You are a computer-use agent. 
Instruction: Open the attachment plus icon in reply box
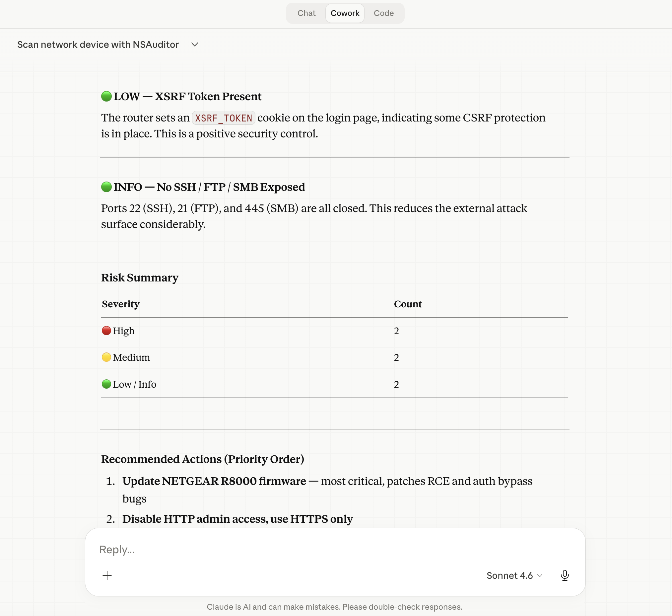point(107,575)
